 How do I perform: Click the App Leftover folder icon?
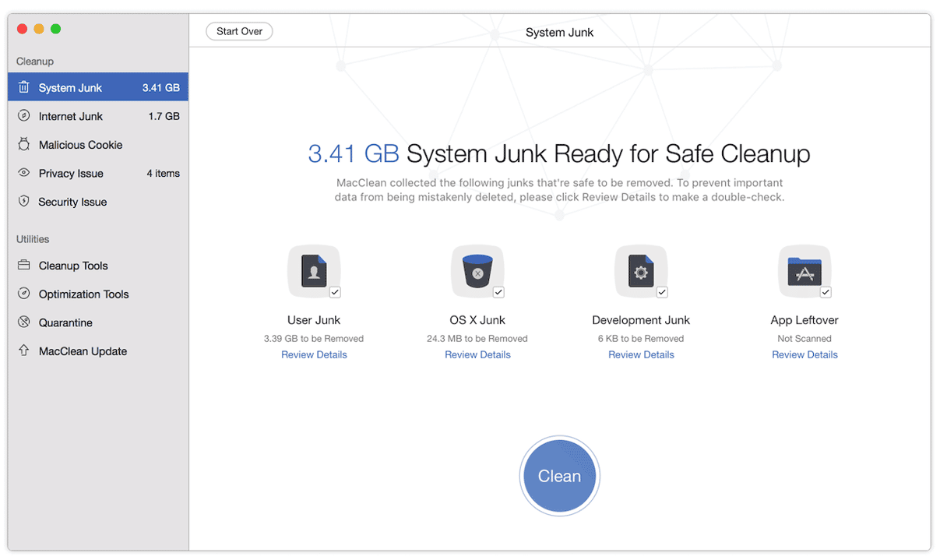pyautogui.click(x=804, y=272)
